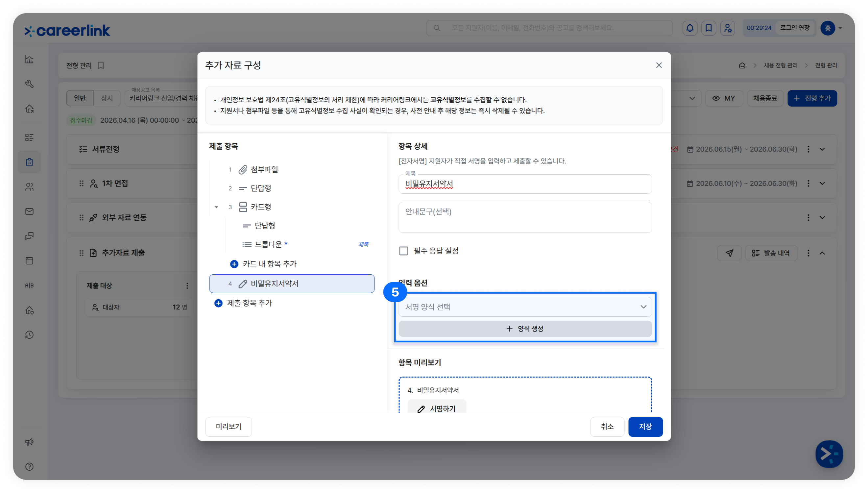Open the mail envelope sidebar icon
The height and width of the screenshot is (493, 868).
click(x=30, y=211)
